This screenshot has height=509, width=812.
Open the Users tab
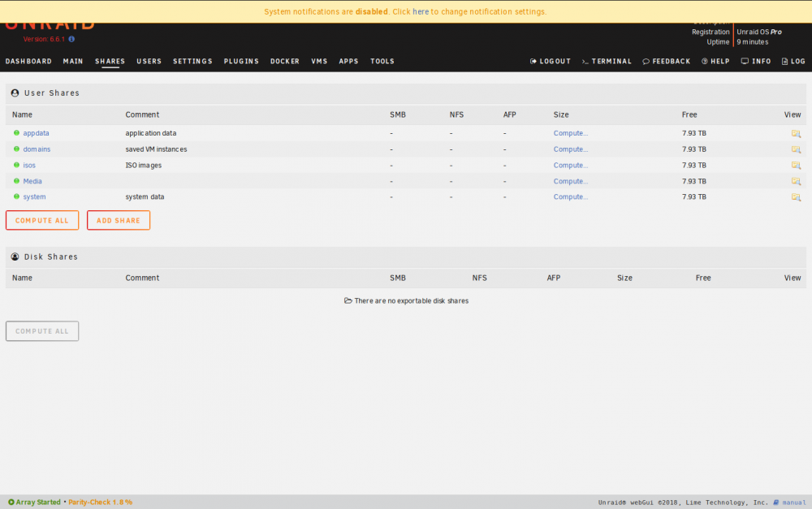149,61
